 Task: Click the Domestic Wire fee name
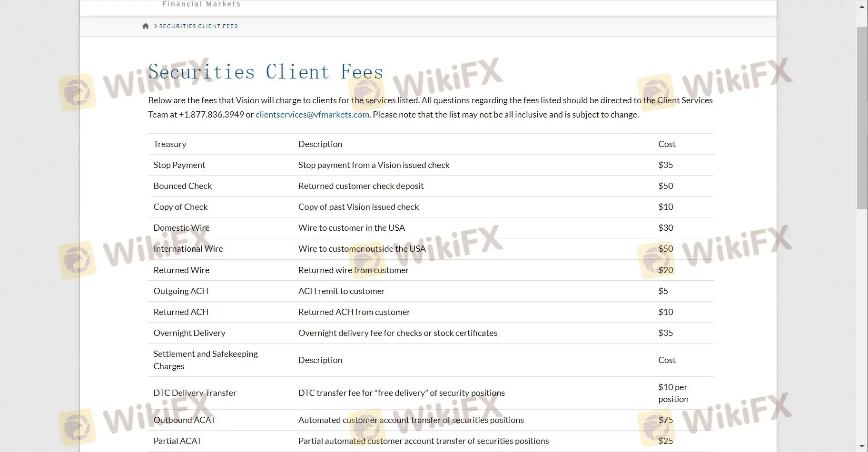[181, 228]
